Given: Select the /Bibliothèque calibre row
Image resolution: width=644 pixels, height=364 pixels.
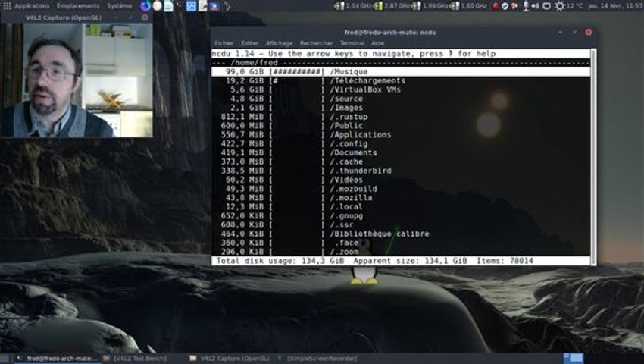Looking at the screenshot, I should [401, 234].
